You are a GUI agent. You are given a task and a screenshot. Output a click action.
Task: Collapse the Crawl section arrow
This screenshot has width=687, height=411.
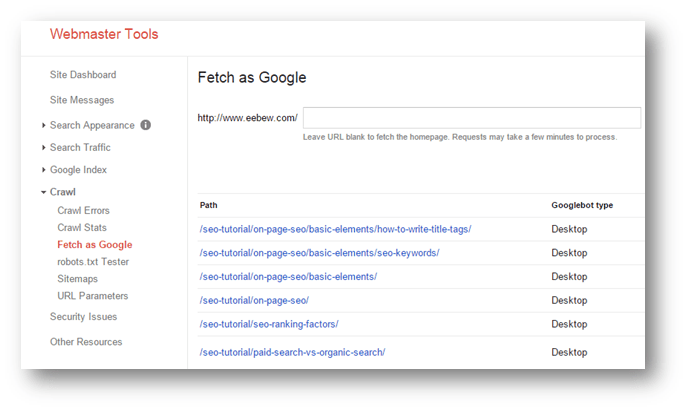pos(43,192)
